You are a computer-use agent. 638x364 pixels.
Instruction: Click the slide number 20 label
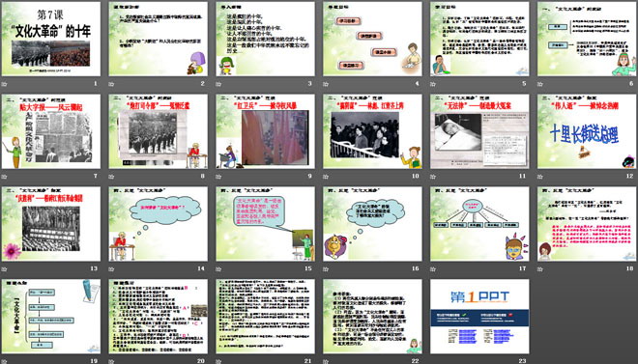(201, 361)
